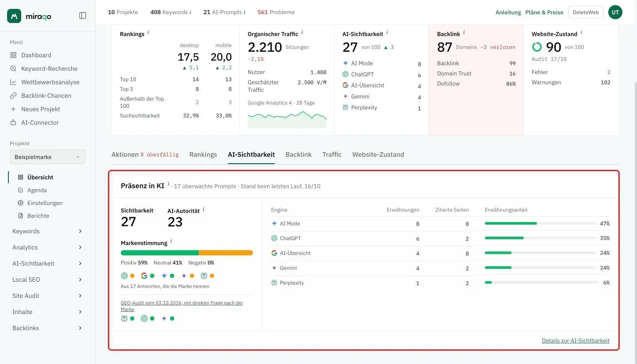The height and width of the screenshot is (364, 637).
Task: Expand the Keywords sidebar section
Action: (47, 231)
